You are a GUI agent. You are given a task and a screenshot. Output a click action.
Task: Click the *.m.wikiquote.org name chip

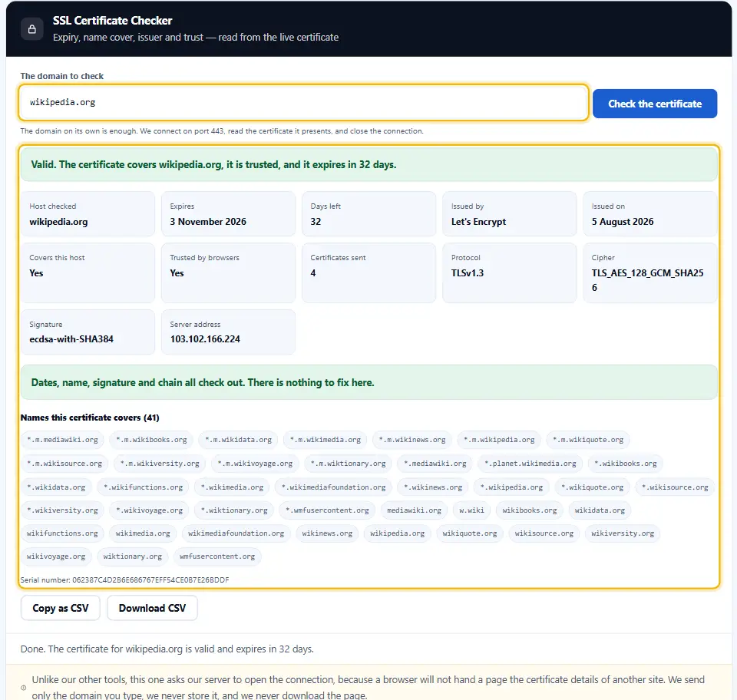(588, 440)
